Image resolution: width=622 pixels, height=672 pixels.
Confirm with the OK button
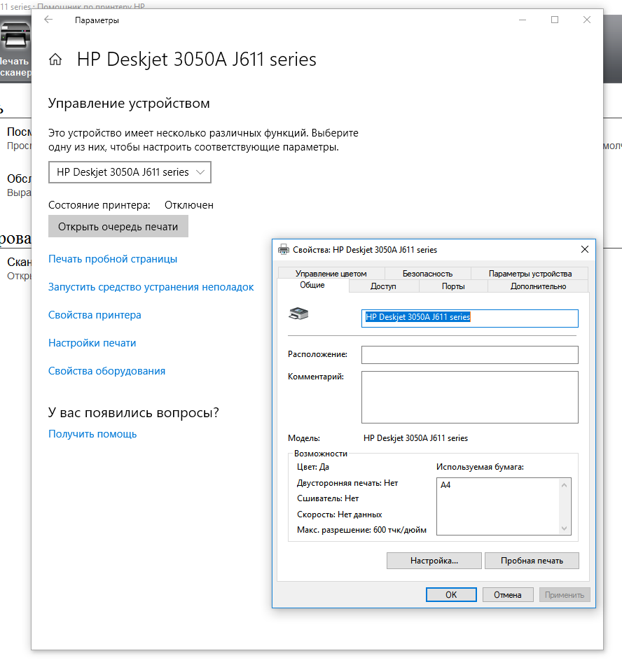click(x=451, y=594)
